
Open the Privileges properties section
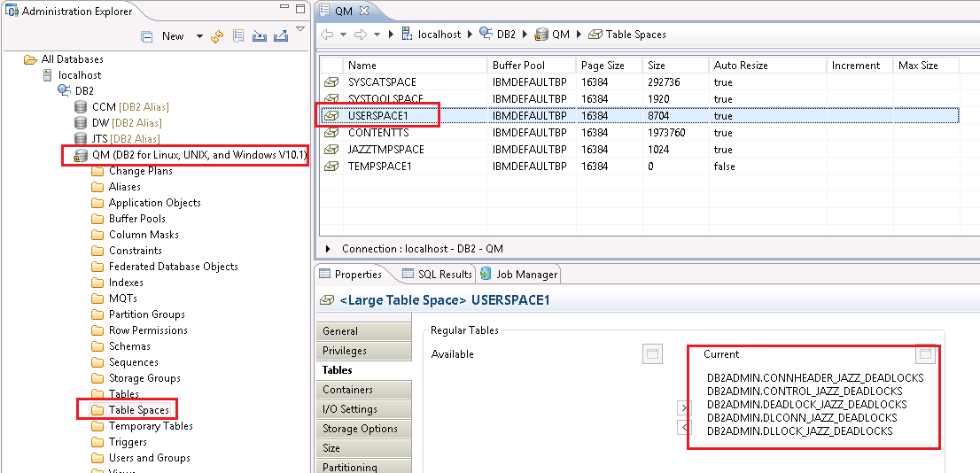(364, 351)
